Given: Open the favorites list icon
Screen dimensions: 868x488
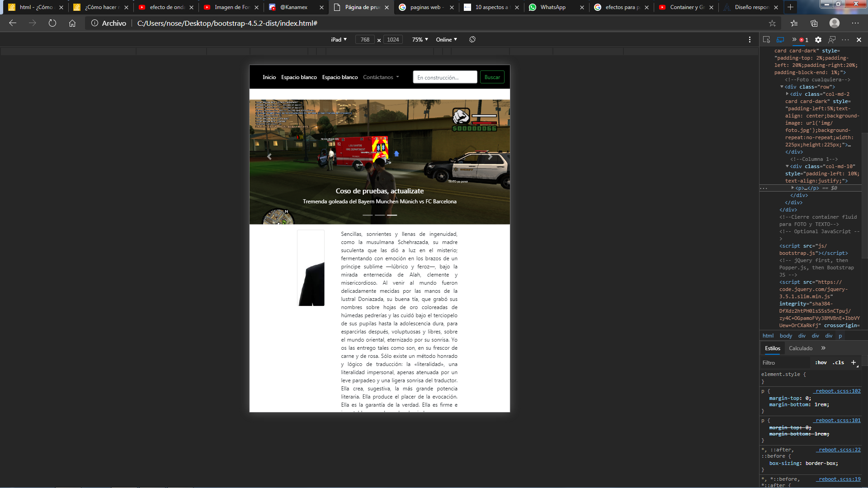Looking at the screenshot, I should pyautogui.click(x=794, y=23).
